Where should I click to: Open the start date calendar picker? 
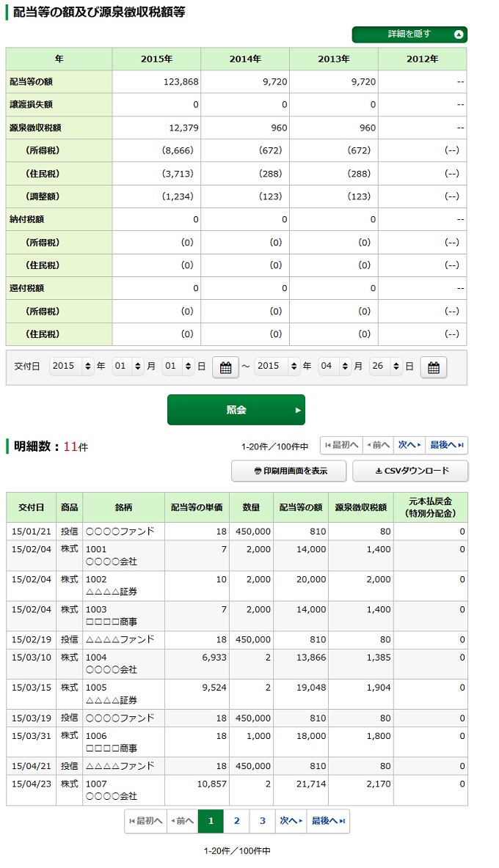pyautogui.click(x=225, y=367)
